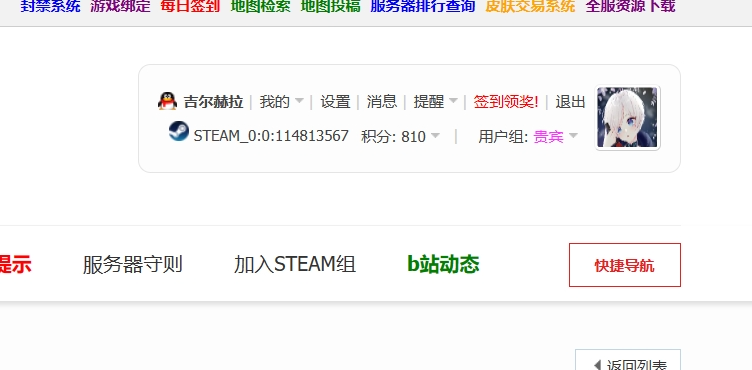Open the 每日签到 menu link
Screen dimensions: 752x370
pyautogui.click(x=190, y=6)
